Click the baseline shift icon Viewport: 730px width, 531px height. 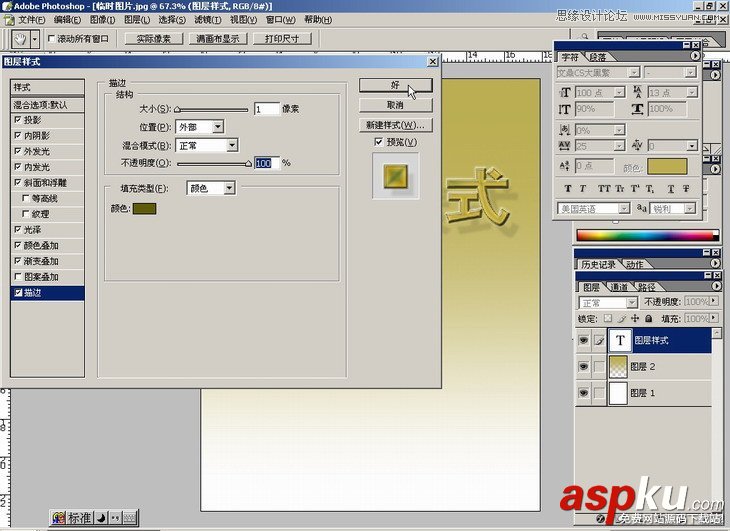pos(564,166)
